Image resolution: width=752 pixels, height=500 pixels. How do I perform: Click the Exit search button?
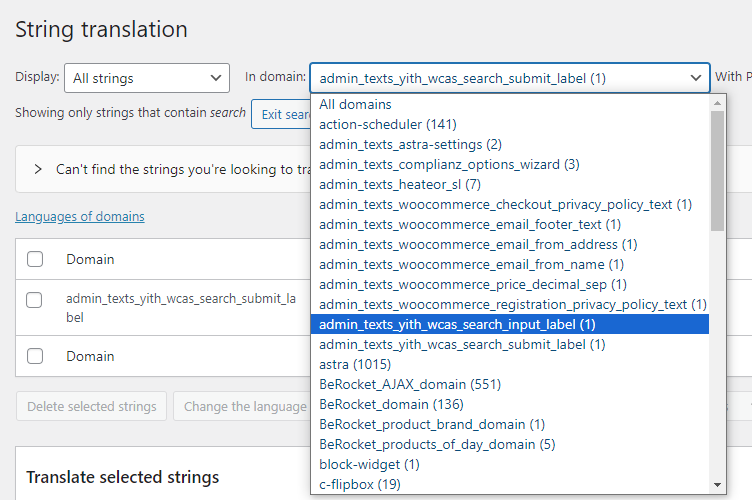pyautogui.click(x=282, y=114)
